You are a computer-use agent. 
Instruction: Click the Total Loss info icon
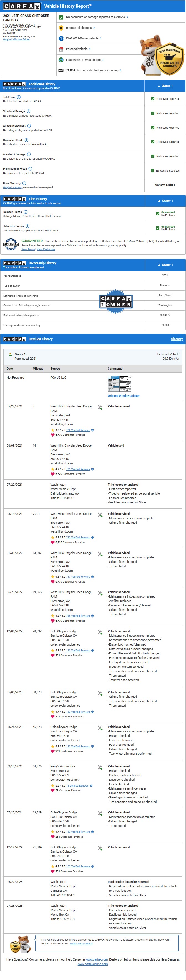click(x=19, y=97)
